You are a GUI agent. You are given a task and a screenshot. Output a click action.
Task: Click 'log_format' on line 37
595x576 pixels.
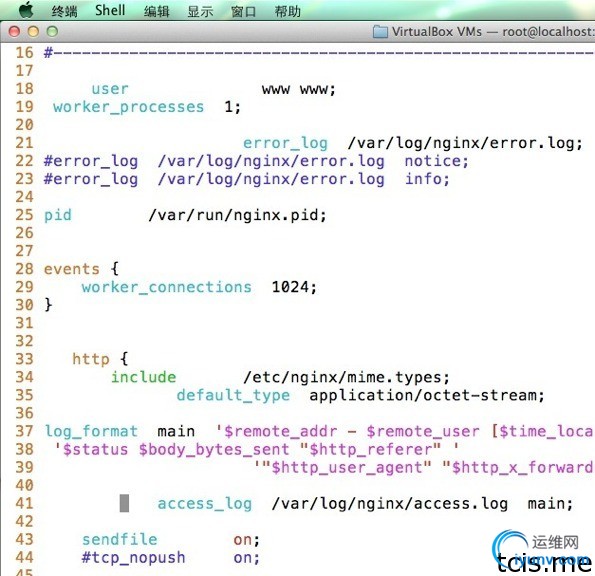click(x=91, y=431)
